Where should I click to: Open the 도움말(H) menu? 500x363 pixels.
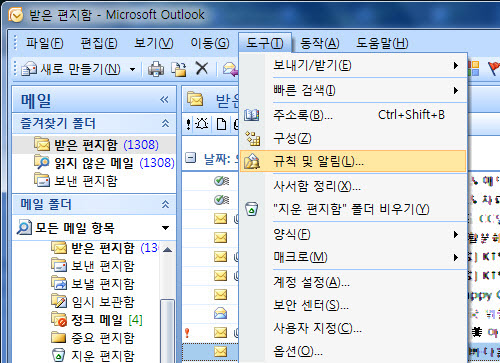pyautogui.click(x=382, y=43)
